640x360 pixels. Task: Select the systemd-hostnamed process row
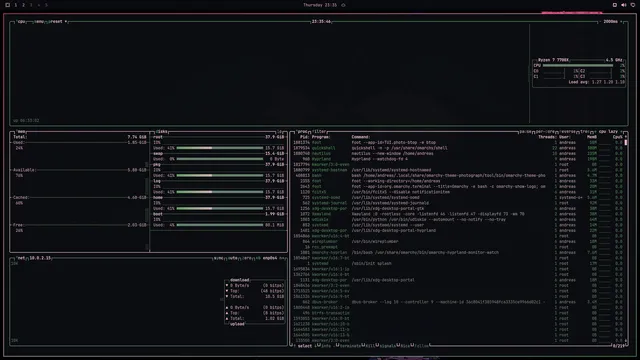[458, 170]
